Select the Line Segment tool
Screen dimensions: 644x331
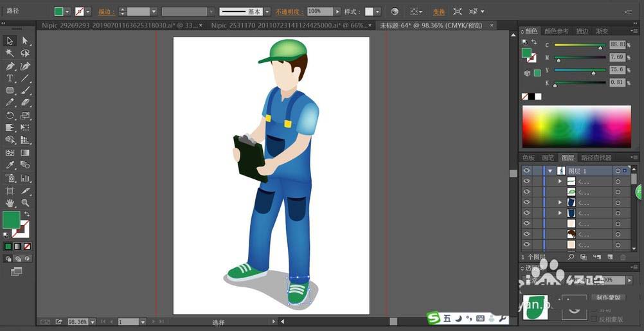click(x=25, y=78)
